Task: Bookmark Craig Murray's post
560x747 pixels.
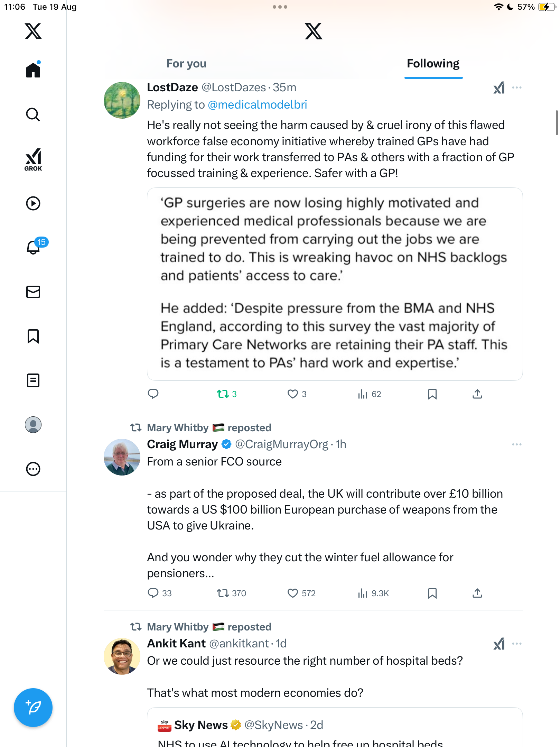Action: point(432,593)
